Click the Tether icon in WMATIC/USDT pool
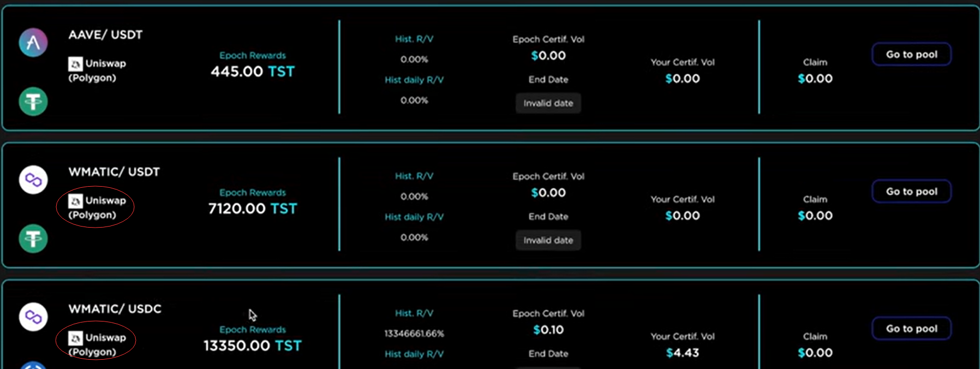The height and width of the screenshot is (369, 980). (x=33, y=239)
